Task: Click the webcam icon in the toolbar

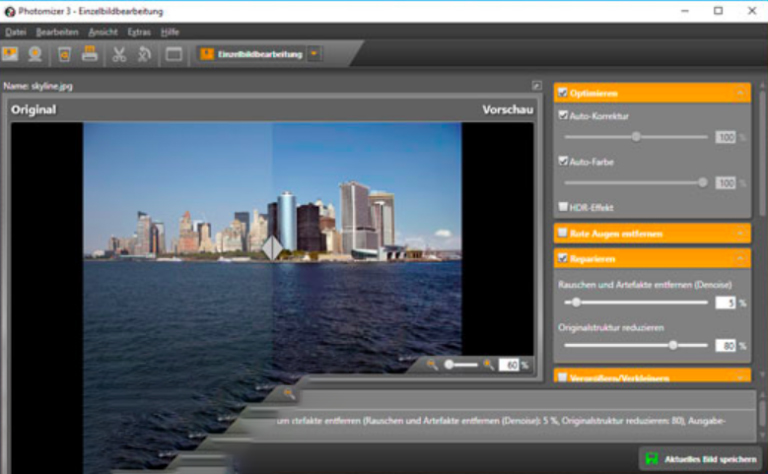Action: click(35, 54)
